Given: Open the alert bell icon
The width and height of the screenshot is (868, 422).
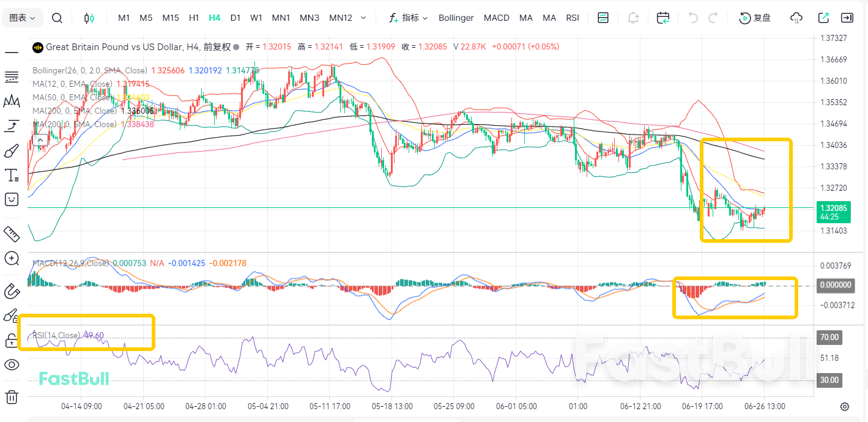Looking at the screenshot, I should 633,18.
